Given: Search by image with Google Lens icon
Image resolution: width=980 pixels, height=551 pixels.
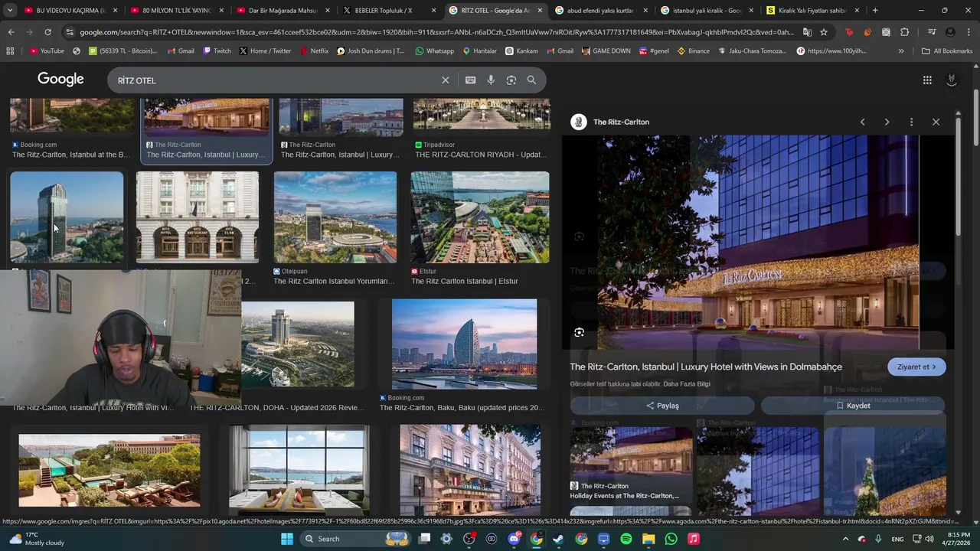Looking at the screenshot, I should (511, 80).
